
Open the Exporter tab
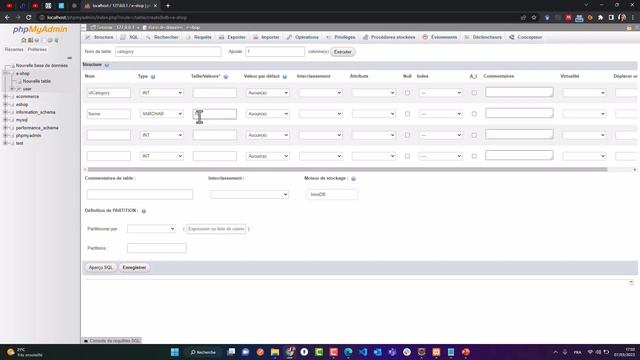click(232, 37)
